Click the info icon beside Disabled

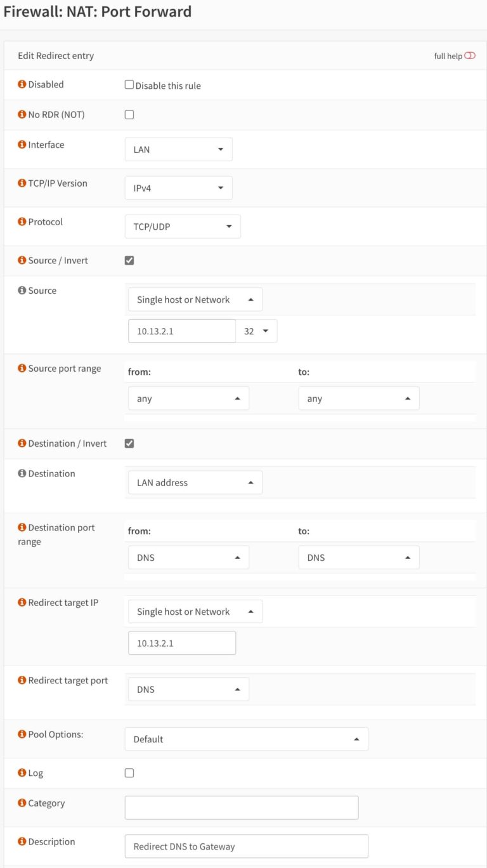coord(22,84)
